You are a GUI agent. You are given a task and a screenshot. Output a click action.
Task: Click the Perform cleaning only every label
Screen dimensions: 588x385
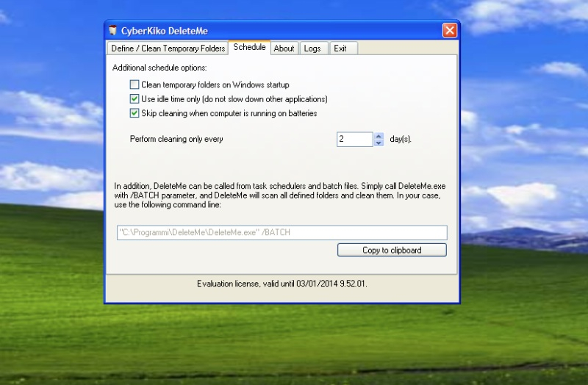click(176, 139)
